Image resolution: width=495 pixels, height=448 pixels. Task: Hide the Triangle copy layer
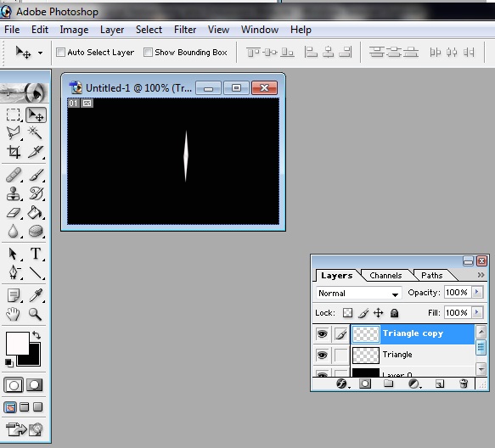click(x=322, y=334)
